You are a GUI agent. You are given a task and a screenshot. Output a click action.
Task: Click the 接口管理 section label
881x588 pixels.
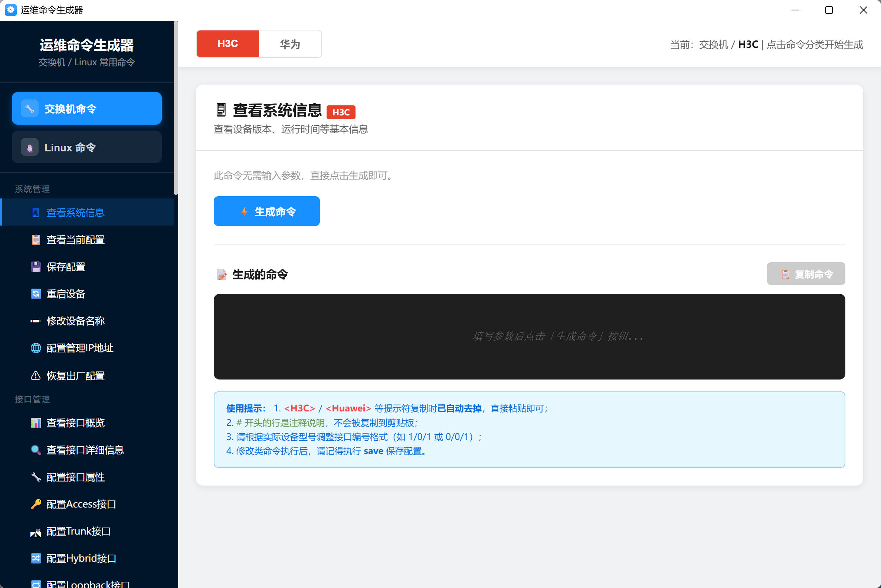coord(32,400)
